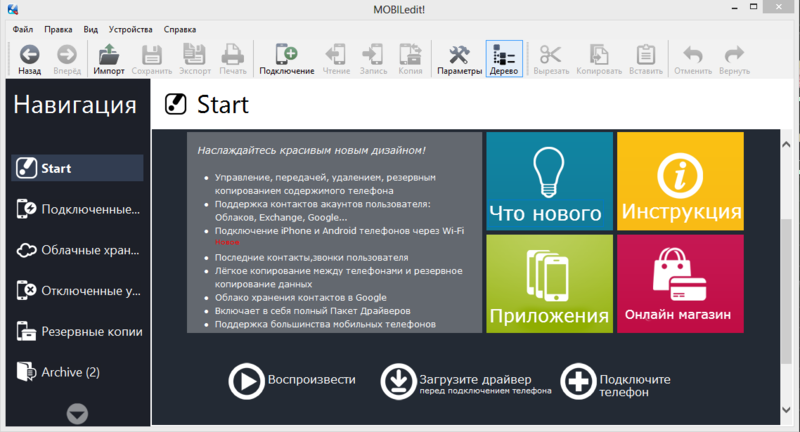Click Загрузите драйвер download button
Image resolution: width=800 pixels, height=432 pixels.
pos(398,381)
